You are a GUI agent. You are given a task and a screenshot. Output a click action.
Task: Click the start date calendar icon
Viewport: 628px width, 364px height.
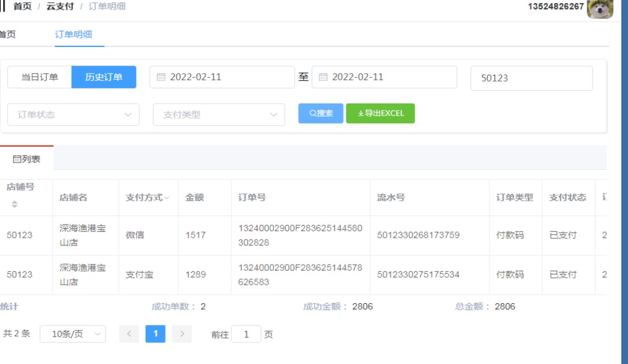pyautogui.click(x=161, y=77)
